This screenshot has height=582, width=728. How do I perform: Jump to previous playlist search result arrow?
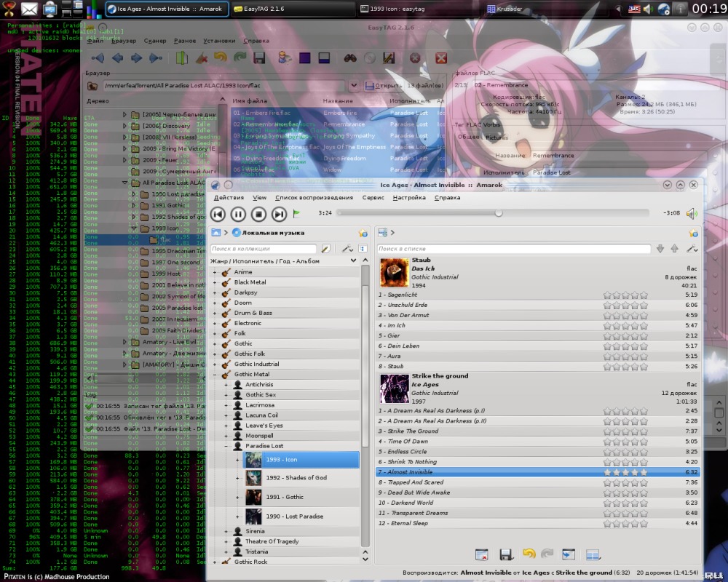(x=675, y=249)
